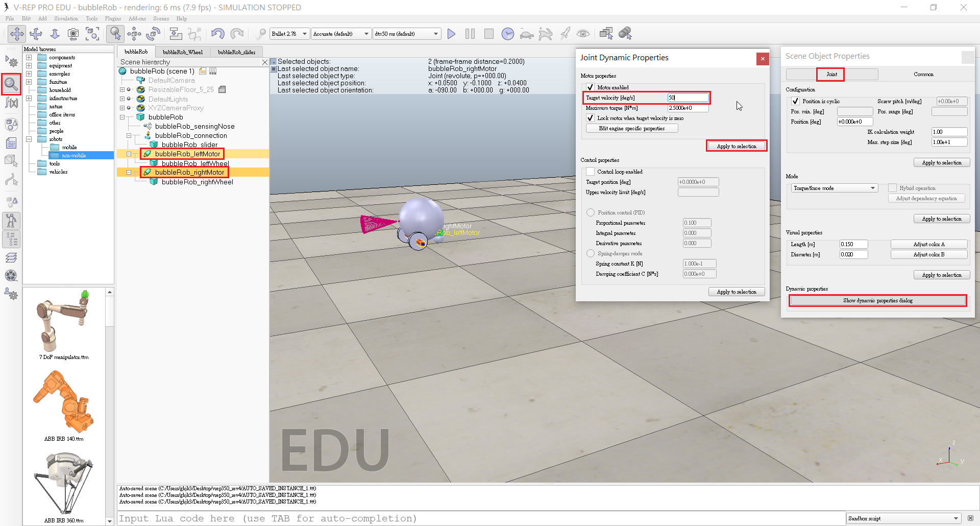Screen dimensions: 980x526
Task: Click the camera pan toolbar icon
Action: click(x=17, y=34)
